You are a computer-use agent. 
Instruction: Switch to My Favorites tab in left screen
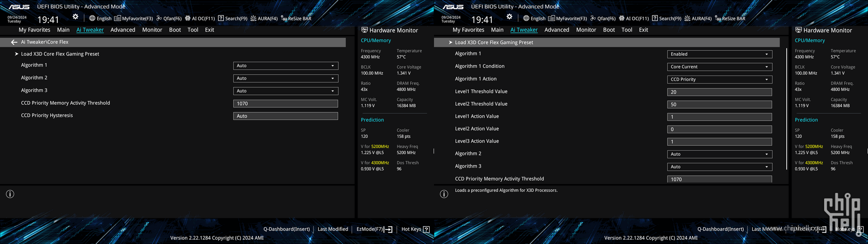pyautogui.click(x=34, y=30)
